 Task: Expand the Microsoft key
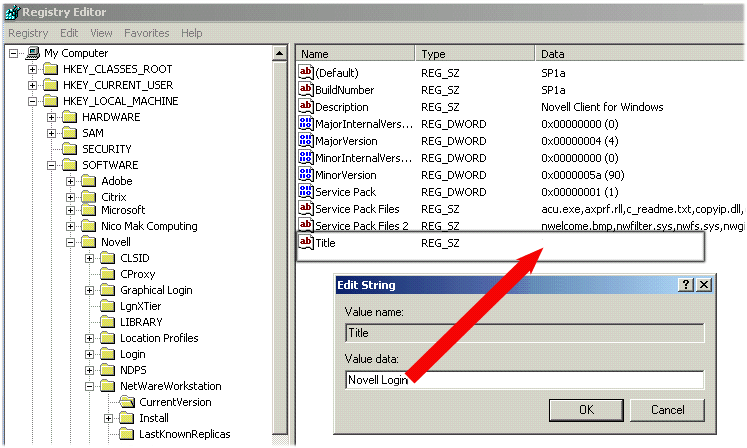click(x=71, y=210)
